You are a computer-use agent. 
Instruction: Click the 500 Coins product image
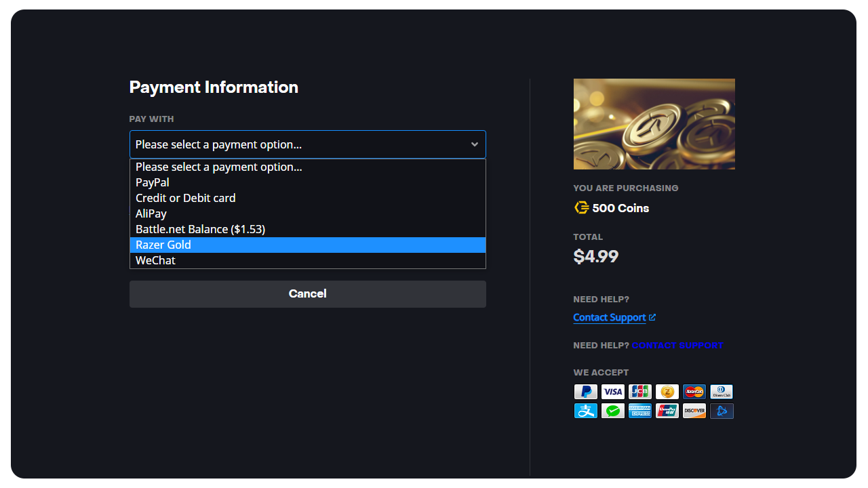654,124
